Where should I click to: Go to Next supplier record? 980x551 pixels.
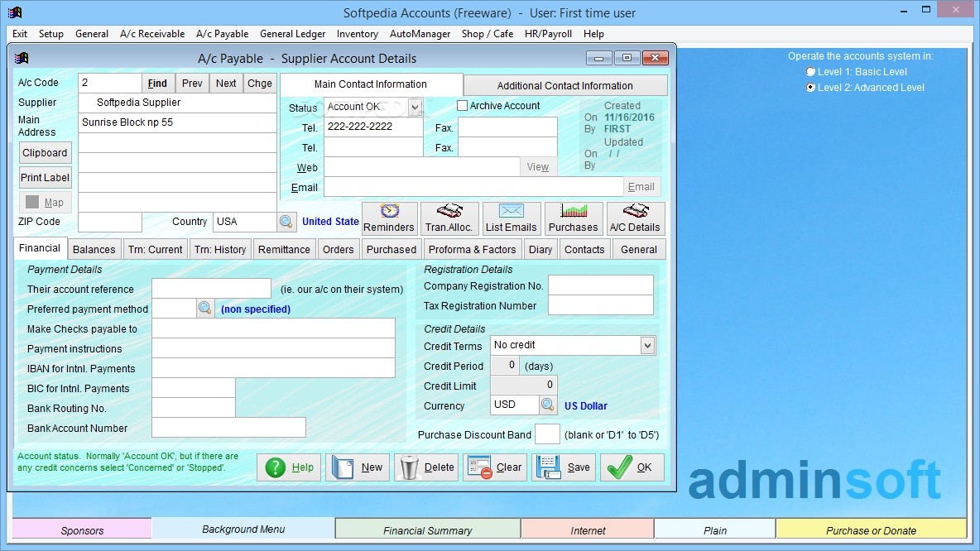pyautogui.click(x=226, y=83)
